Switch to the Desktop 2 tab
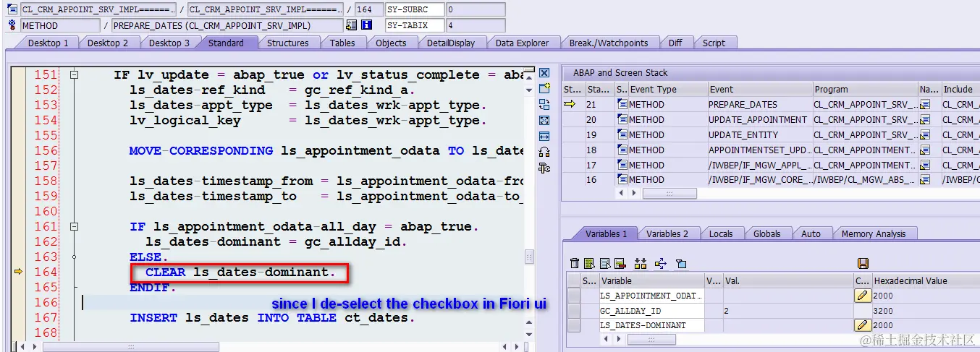The width and height of the screenshot is (980, 352). coord(108,43)
